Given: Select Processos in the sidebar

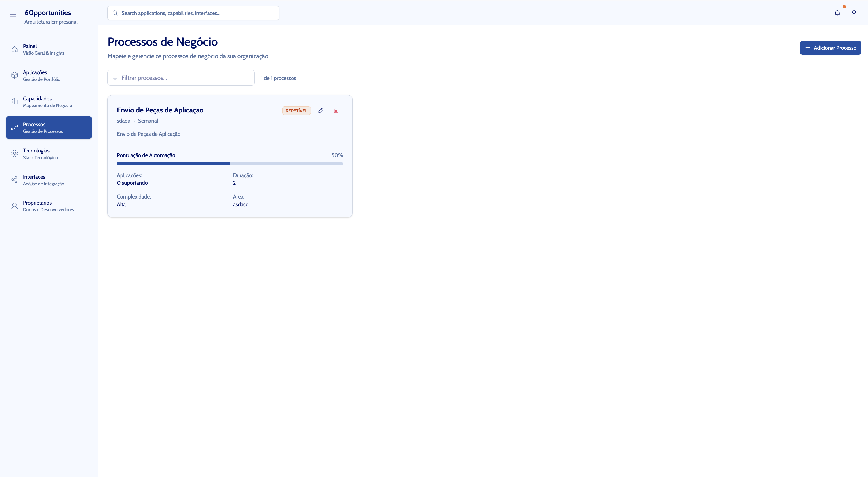Looking at the screenshot, I should (x=49, y=128).
